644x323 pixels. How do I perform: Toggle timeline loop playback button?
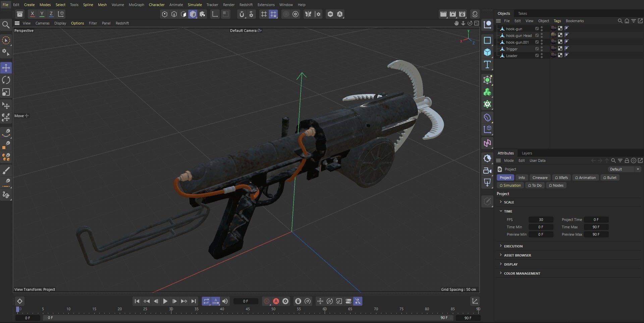pyautogui.click(x=206, y=301)
